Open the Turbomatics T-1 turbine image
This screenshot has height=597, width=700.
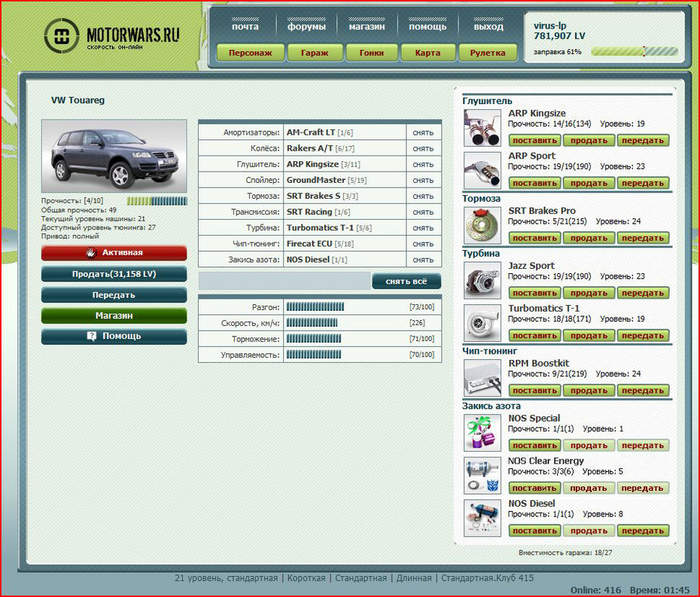click(482, 323)
